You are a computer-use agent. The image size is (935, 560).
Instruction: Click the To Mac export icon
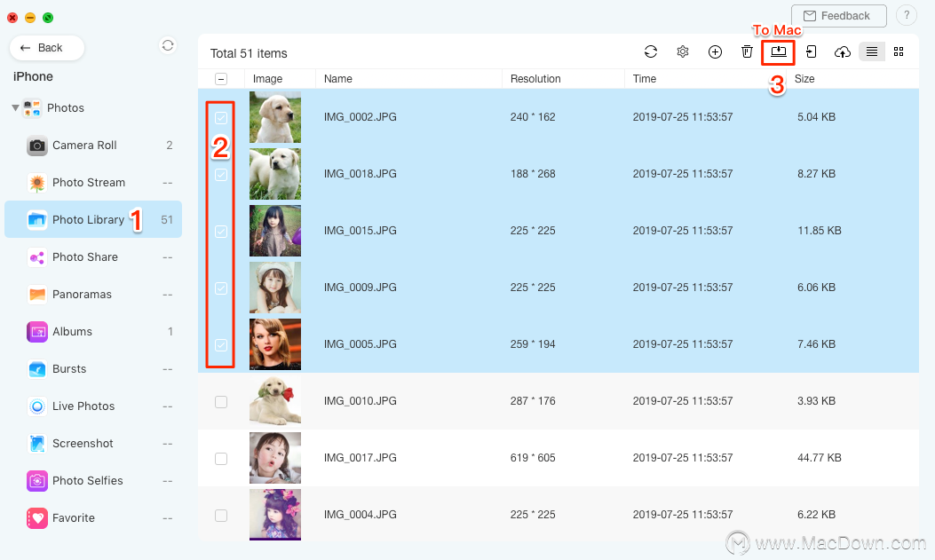coord(778,51)
